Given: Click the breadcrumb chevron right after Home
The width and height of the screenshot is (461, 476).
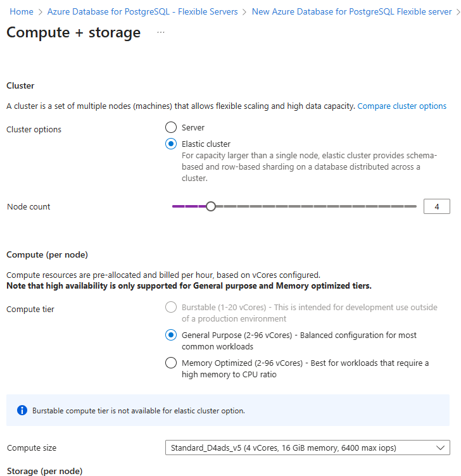Looking at the screenshot, I should pos(41,12).
